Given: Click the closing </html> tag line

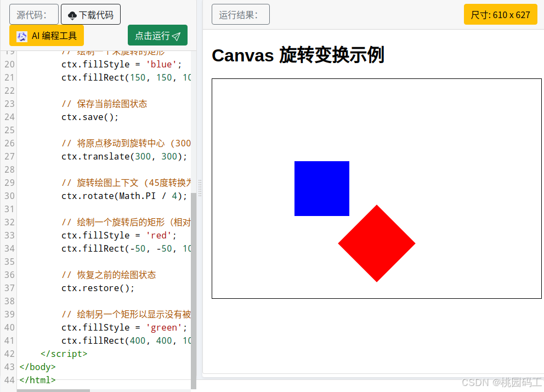Looking at the screenshot, I should pos(37,380).
